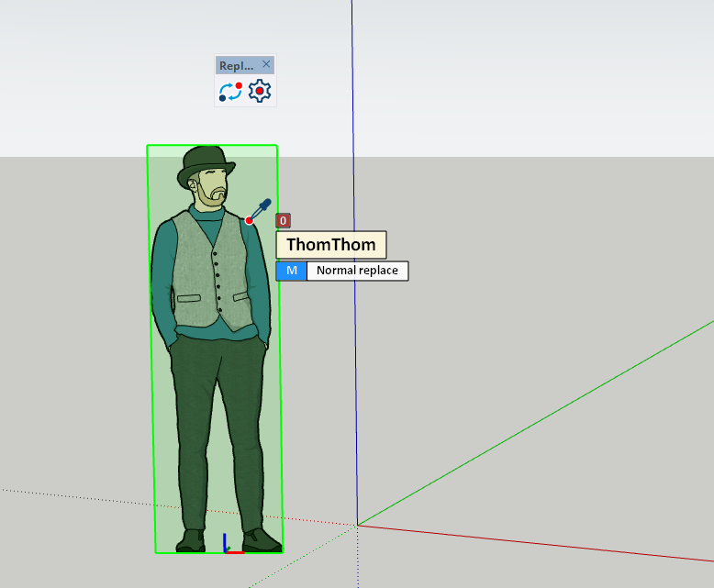The width and height of the screenshot is (714, 588).
Task: Toggle the blue M mode key badge
Action: pyautogui.click(x=291, y=271)
